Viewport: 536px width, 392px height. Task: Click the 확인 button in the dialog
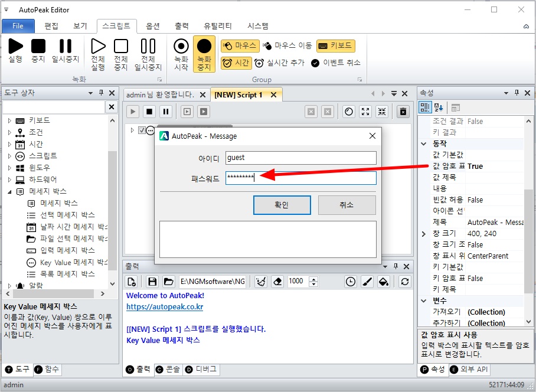click(x=282, y=205)
